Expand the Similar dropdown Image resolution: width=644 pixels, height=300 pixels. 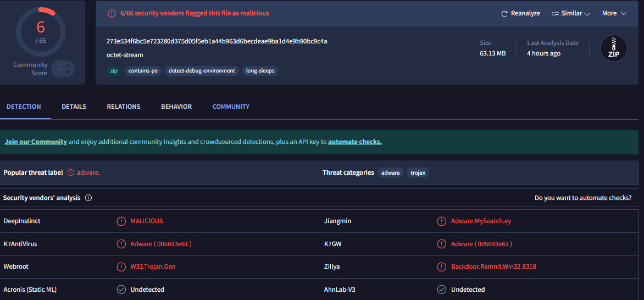click(x=587, y=14)
